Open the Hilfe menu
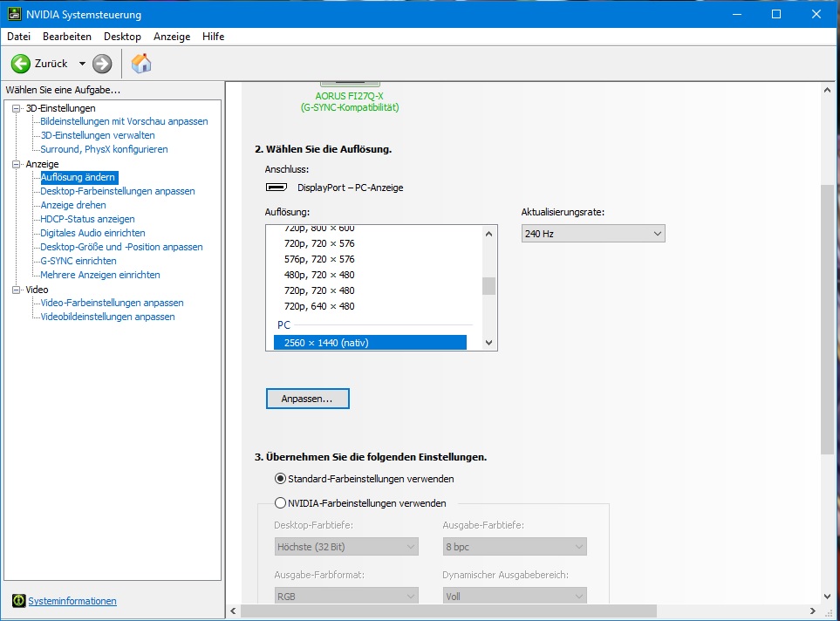The height and width of the screenshot is (621, 840). pos(213,37)
